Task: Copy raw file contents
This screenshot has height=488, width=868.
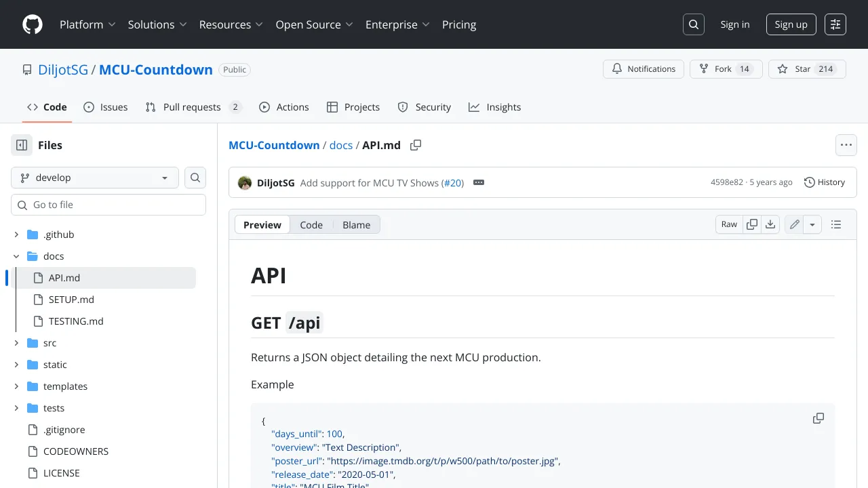Action: (752, 224)
